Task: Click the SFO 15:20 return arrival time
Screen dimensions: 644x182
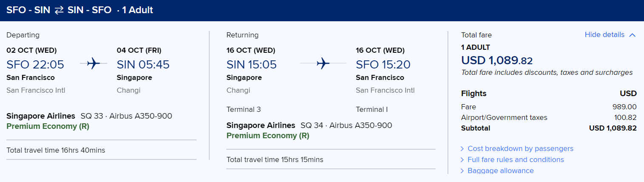Action: point(383,65)
